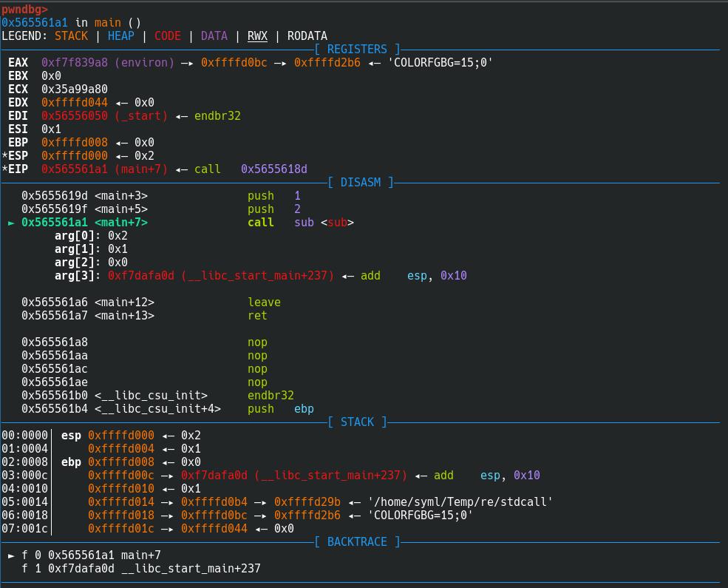
Task: Select the '/home/syml/Temp/re/stdcall' path string
Action: [460, 502]
